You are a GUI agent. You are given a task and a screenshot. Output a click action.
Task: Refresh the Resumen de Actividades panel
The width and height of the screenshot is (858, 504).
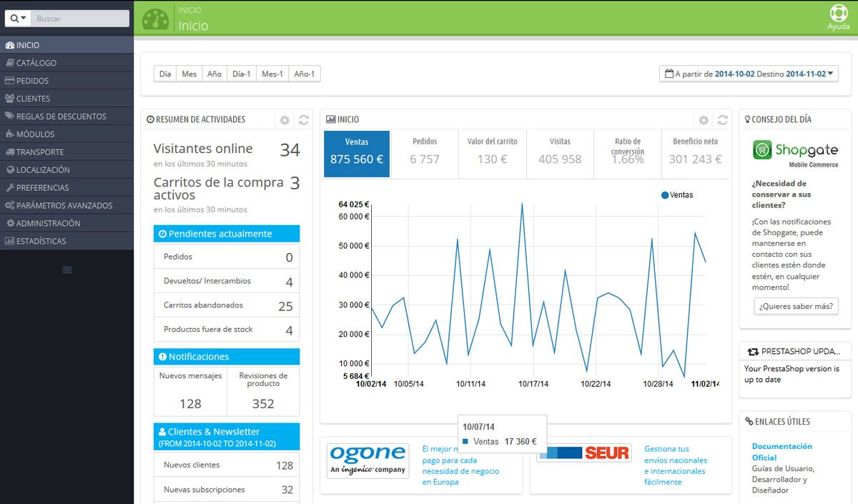tap(304, 120)
